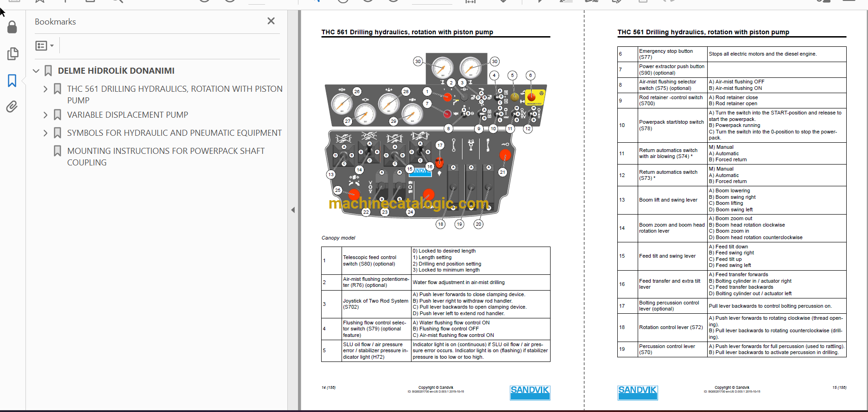Expand the THC 561 Drilling Hydraulics bookmark
The image size is (868, 412).
45,89
